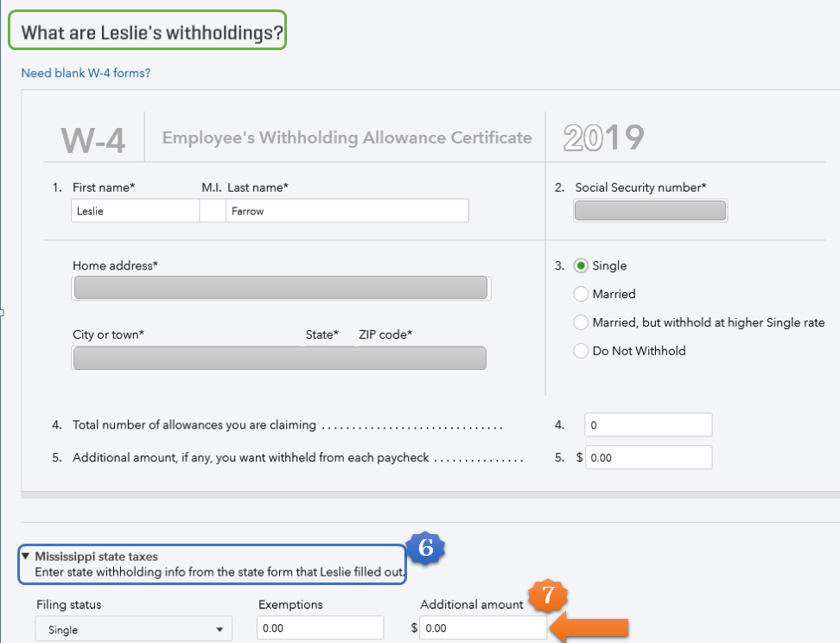Open the Need blank W-4 forms link
Viewport: 840px width, 643px height.
tap(86, 73)
